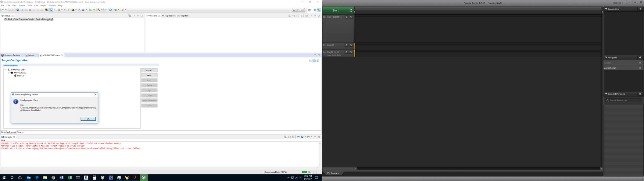Screen dimensions: 644x181
Task: Click the Import... button
Action: [x=149, y=70]
